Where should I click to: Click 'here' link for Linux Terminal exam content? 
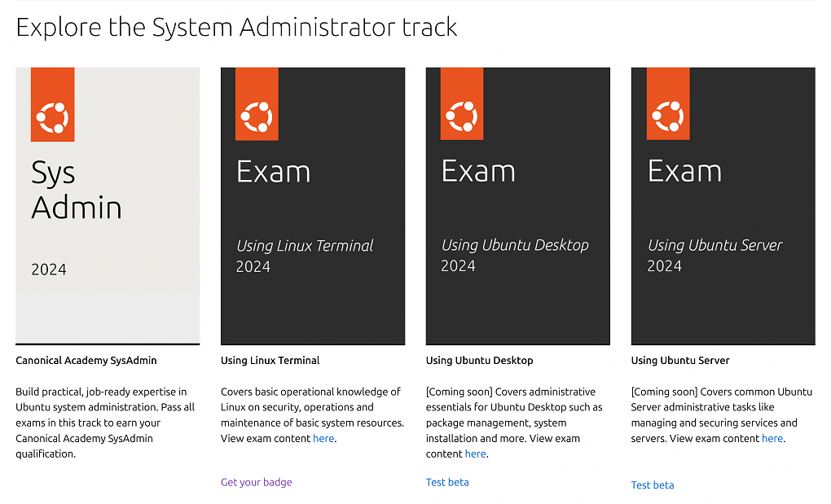(x=323, y=438)
